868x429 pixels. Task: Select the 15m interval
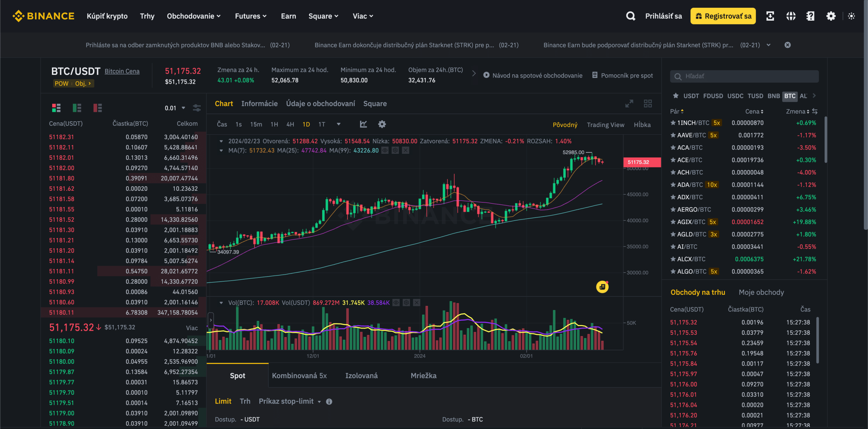point(256,124)
